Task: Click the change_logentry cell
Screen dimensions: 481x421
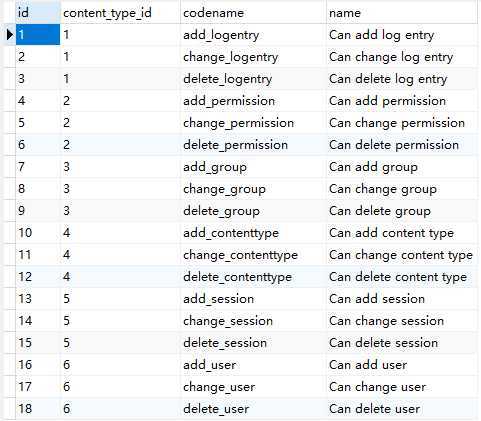Action: pyautogui.click(x=253, y=57)
